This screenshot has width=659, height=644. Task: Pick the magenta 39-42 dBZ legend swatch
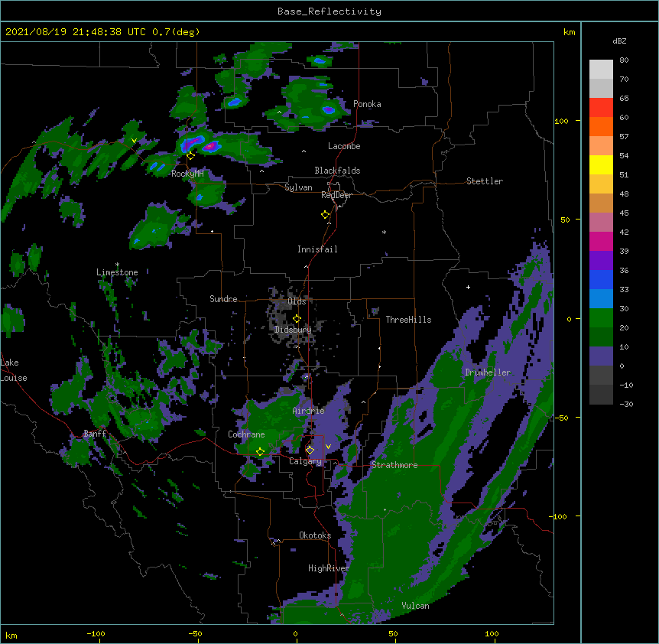click(x=601, y=241)
